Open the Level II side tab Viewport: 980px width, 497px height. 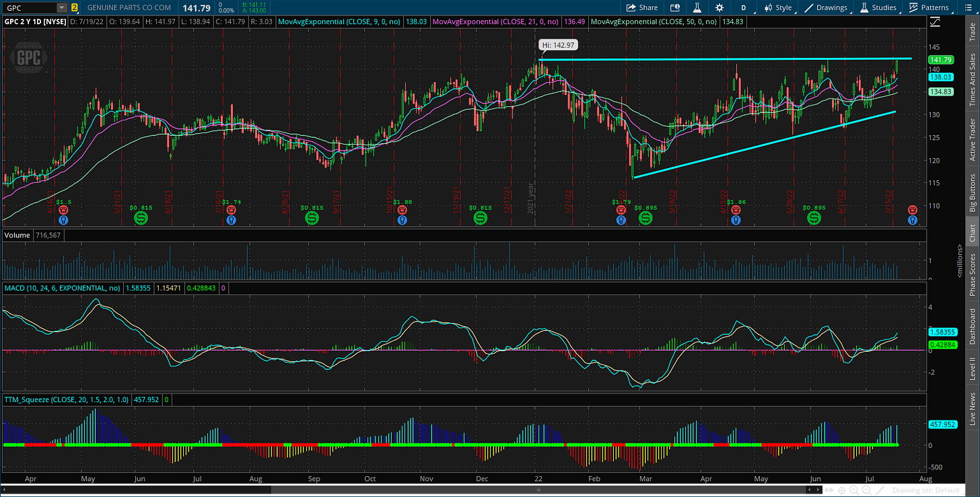[972, 369]
